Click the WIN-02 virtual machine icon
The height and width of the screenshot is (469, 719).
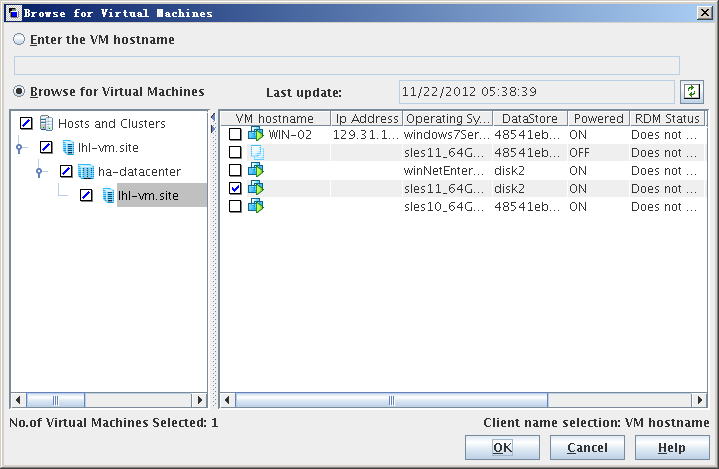[x=256, y=134]
